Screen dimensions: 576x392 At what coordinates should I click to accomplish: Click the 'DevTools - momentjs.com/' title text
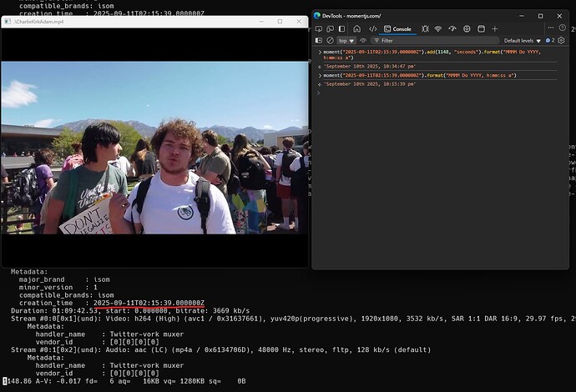click(x=351, y=16)
